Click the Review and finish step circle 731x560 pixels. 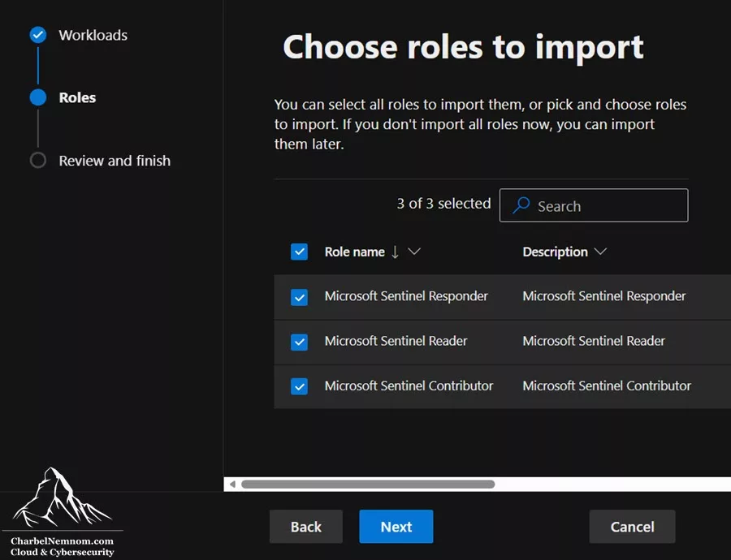[37, 160]
